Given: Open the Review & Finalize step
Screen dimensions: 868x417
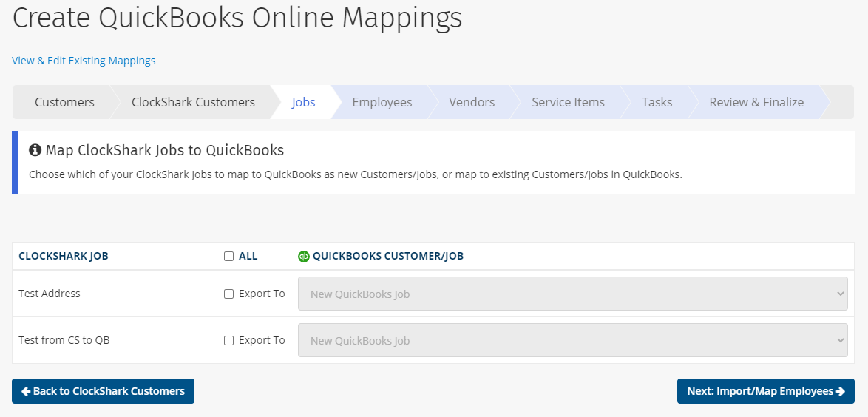Looking at the screenshot, I should (x=756, y=102).
